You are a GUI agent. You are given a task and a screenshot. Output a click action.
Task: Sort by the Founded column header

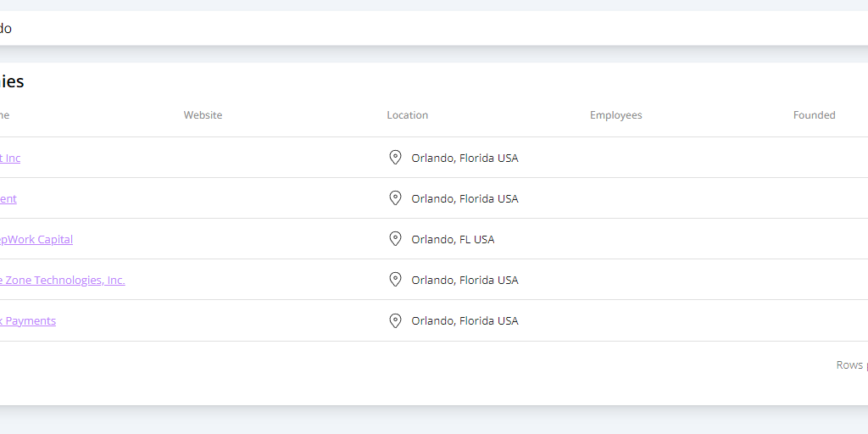coord(815,115)
